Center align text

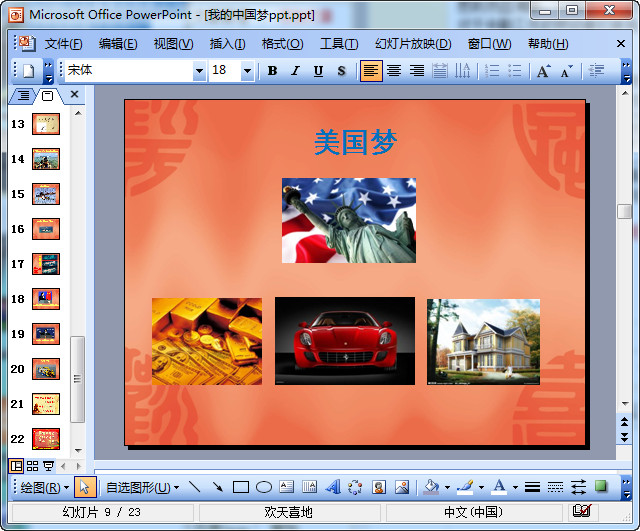click(394, 71)
